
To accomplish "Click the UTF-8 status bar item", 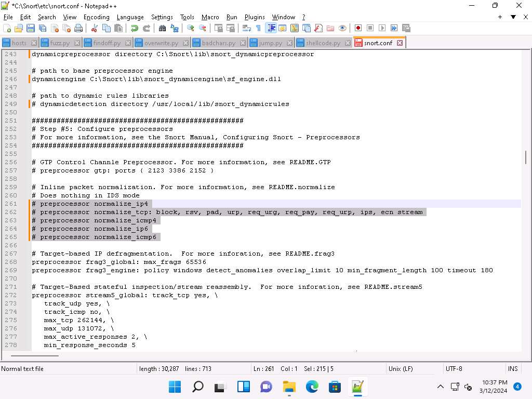I will [454, 369].
